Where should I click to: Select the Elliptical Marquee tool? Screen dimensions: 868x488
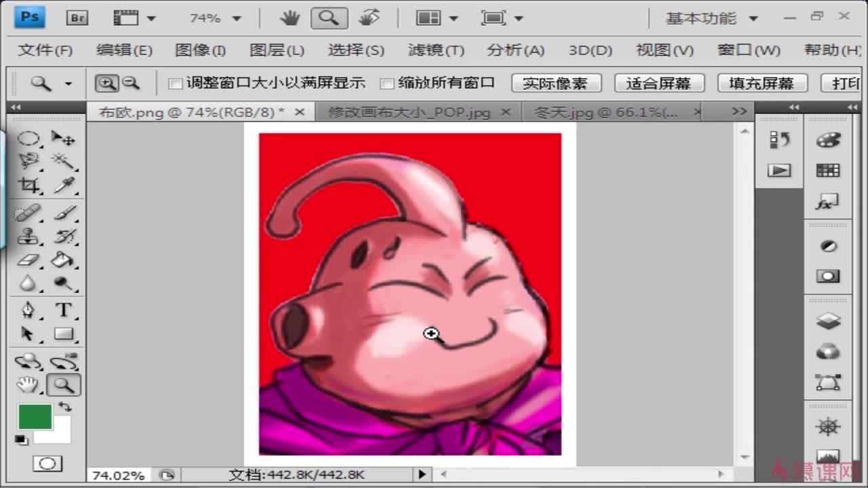coord(28,139)
